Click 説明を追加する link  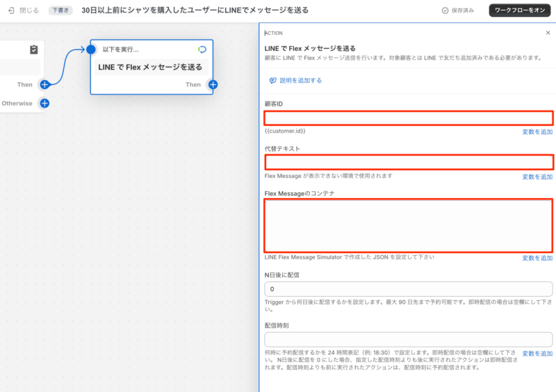point(296,81)
